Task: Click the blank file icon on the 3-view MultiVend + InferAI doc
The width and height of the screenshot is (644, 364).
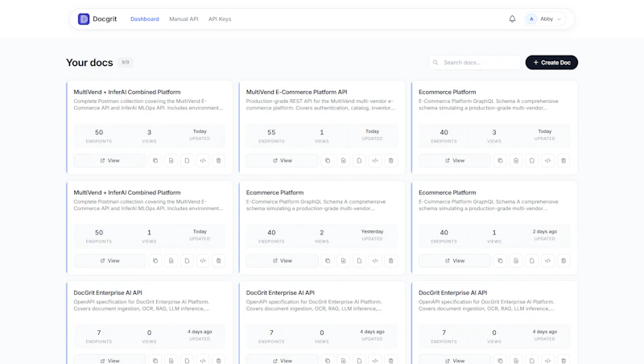Action: (x=187, y=160)
